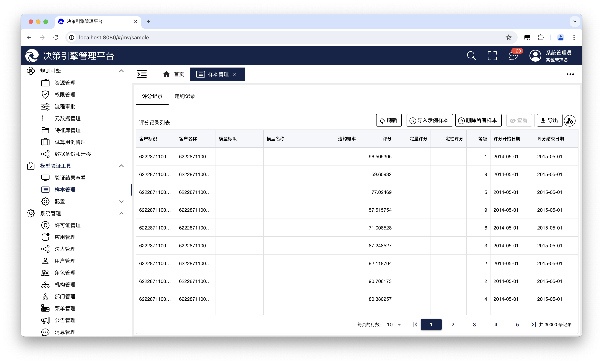Open the messages icon showing 120 badge
The width and height of the screenshot is (603, 364).
[513, 56]
